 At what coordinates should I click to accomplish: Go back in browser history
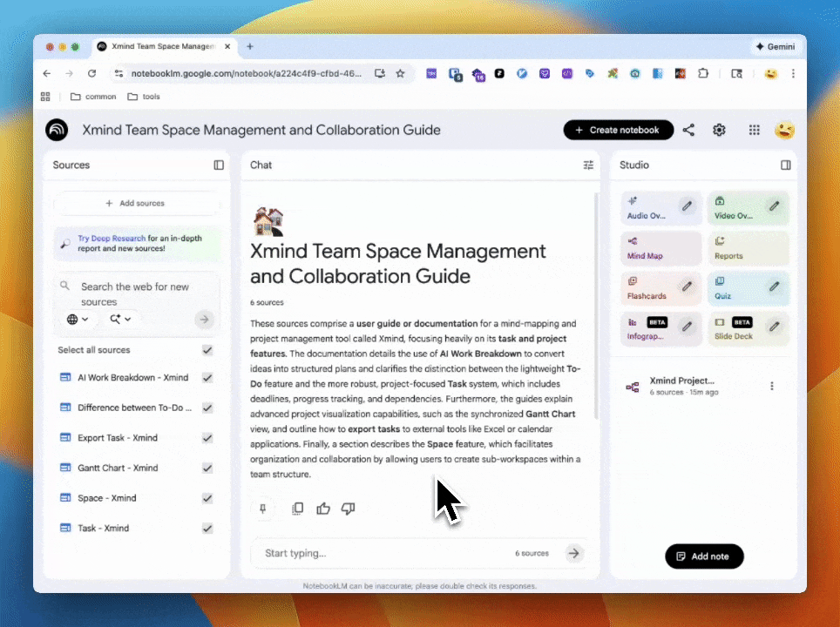47,73
